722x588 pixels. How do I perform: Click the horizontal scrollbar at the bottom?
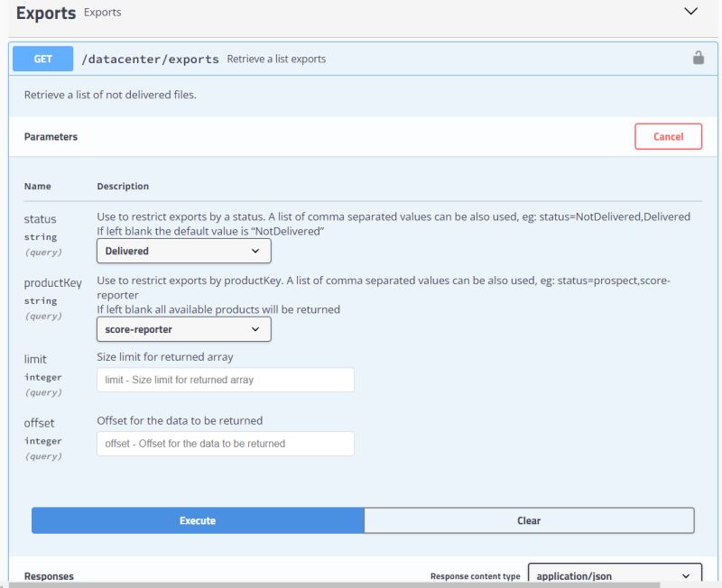pos(361,584)
